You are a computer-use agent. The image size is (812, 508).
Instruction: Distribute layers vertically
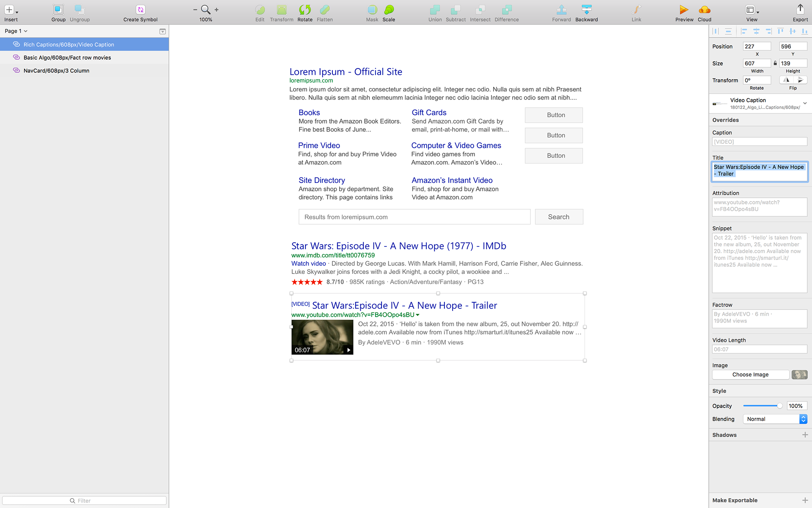point(728,31)
